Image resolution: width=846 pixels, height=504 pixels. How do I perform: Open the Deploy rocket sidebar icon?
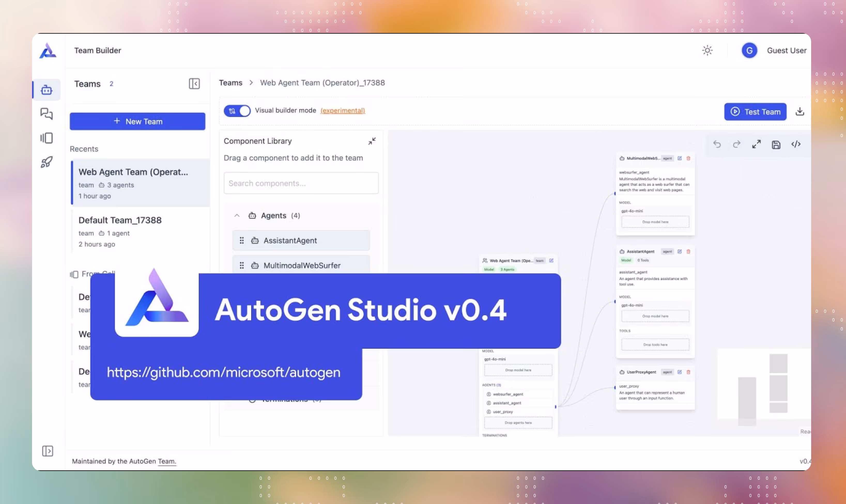tap(47, 162)
